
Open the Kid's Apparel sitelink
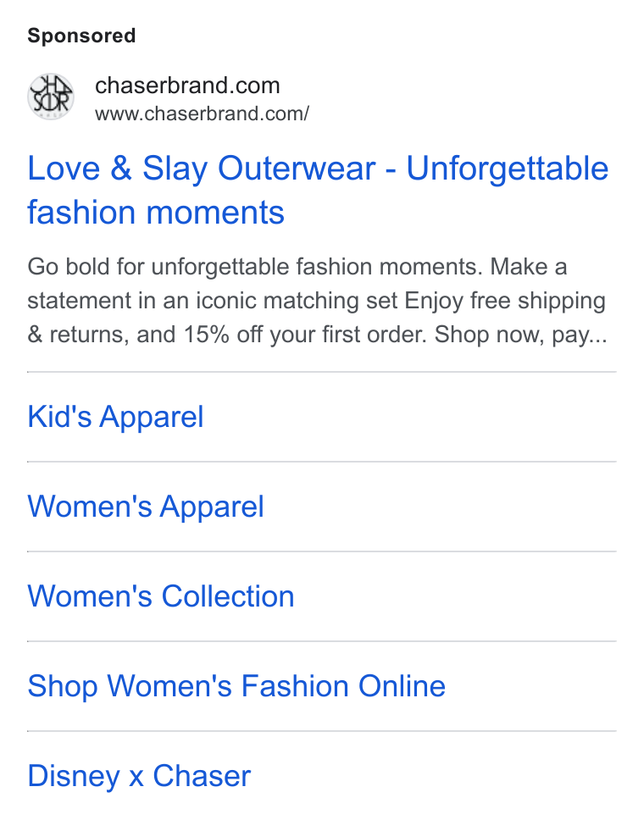pos(115,417)
